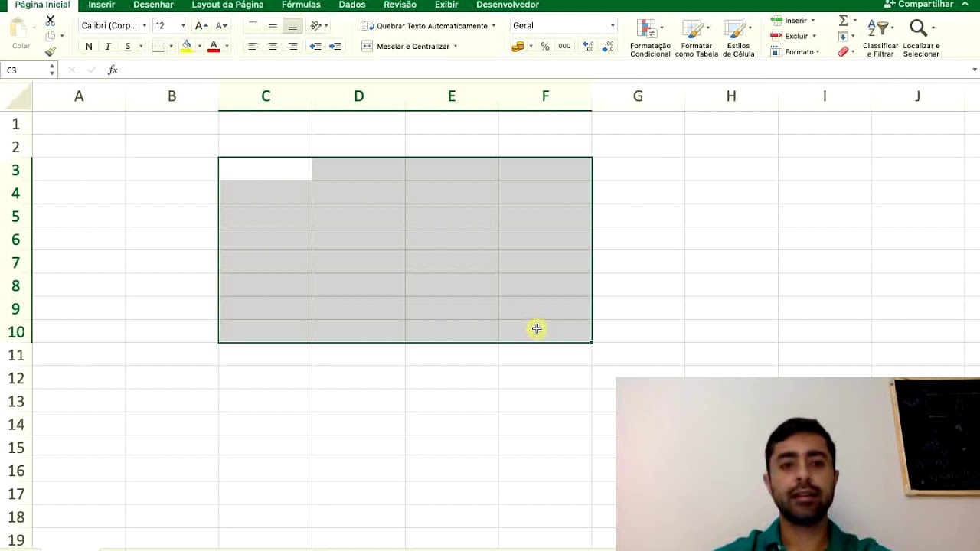This screenshot has width=980, height=551.
Task: Toggle bottom vertical alignment
Action: (292, 26)
